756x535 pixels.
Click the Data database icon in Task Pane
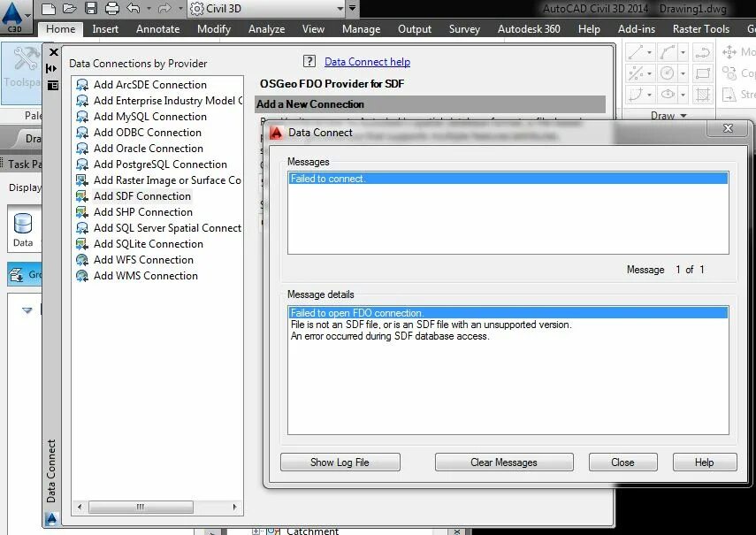point(23,229)
